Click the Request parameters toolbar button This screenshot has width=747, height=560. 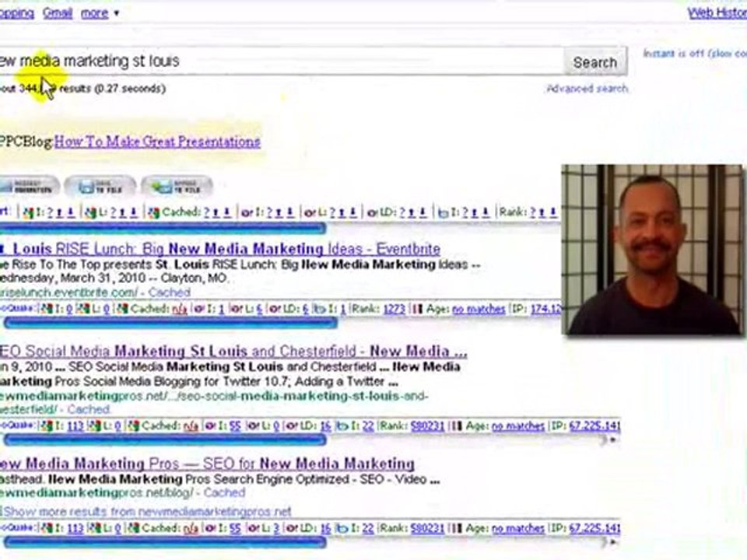point(29,186)
